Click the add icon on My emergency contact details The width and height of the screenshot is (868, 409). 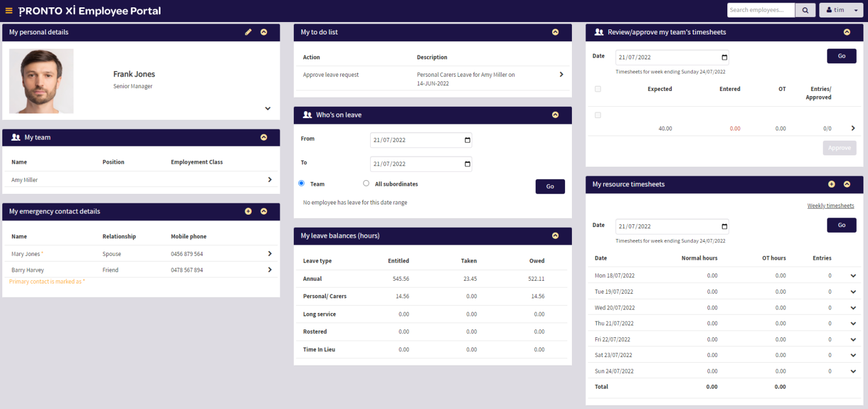pyautogui.click(x=248, y=211)
